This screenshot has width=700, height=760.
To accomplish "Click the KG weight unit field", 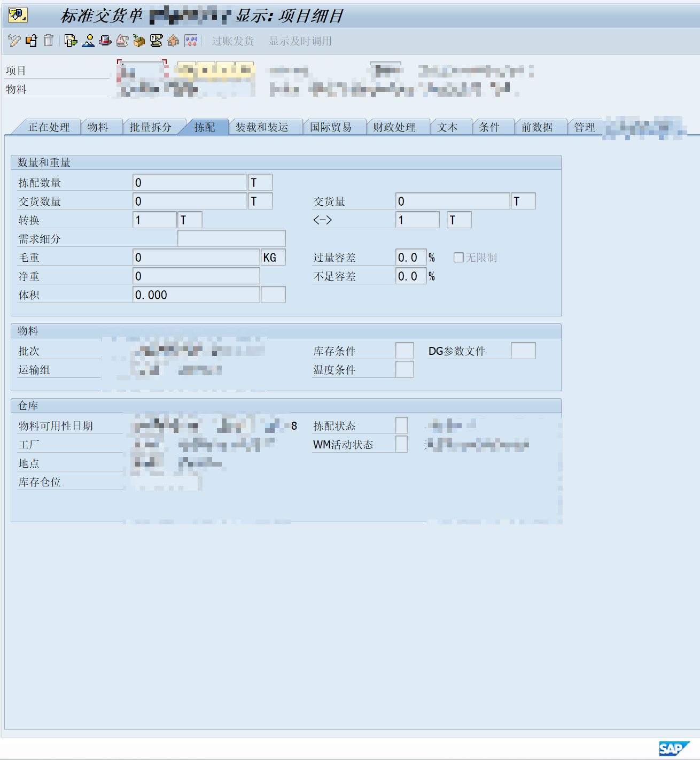I will point(274,258).
